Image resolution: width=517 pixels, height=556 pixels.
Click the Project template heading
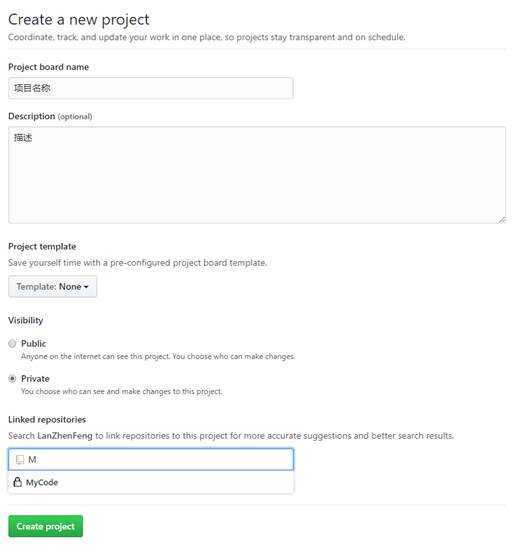pyautogui.click(x=42, y=246)
